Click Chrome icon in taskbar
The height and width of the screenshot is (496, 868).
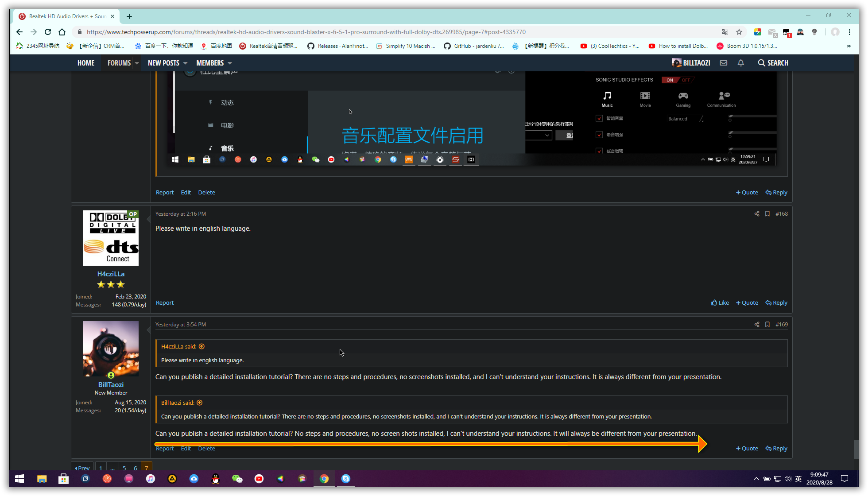(x=324, y=479)
